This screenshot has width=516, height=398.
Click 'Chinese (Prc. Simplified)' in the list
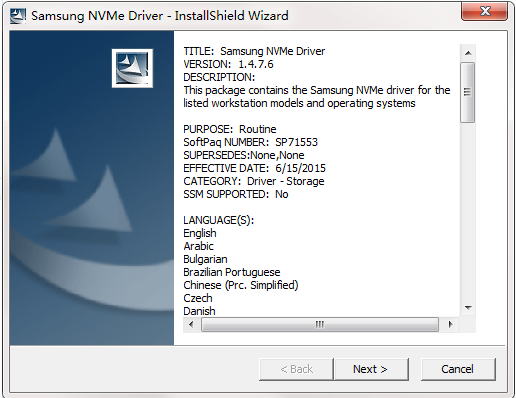tap(241, 285)
